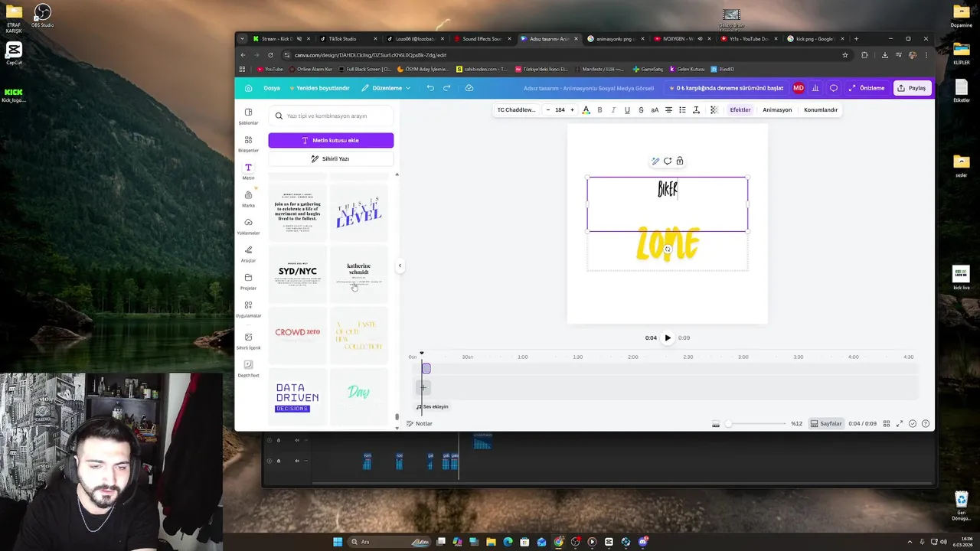
Task: Open the MD account avatar
Action: click(x=799, y=88)
